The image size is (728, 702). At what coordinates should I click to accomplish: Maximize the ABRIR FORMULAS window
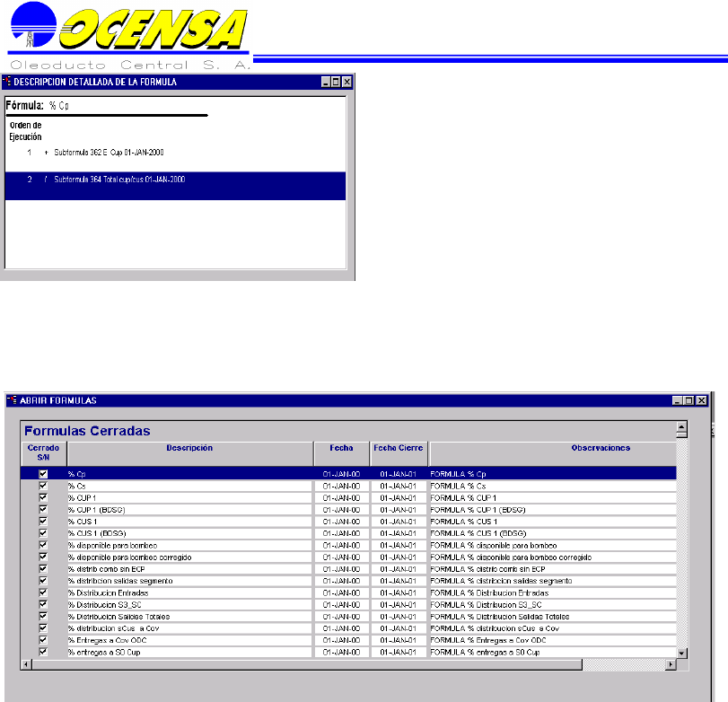689,400
